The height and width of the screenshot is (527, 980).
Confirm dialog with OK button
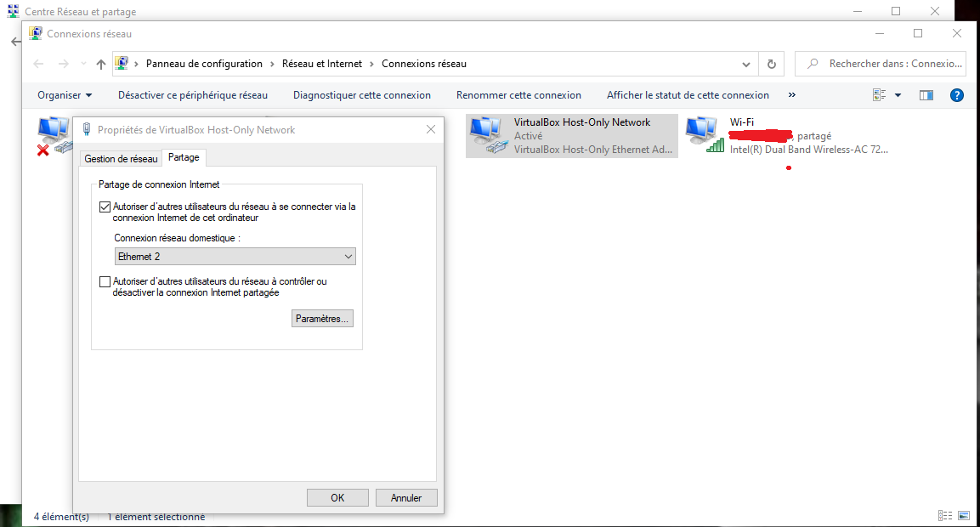337,497
